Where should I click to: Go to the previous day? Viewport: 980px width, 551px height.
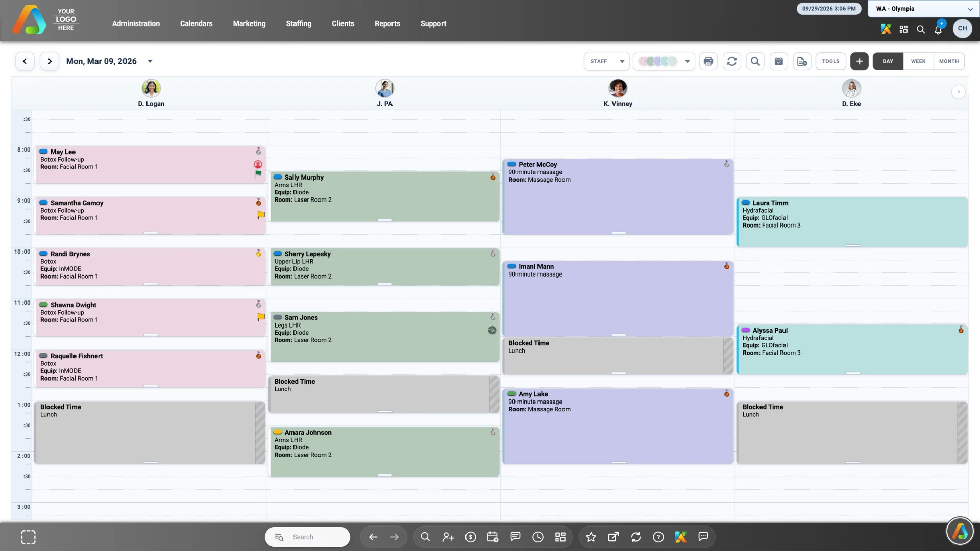[24, 61]
